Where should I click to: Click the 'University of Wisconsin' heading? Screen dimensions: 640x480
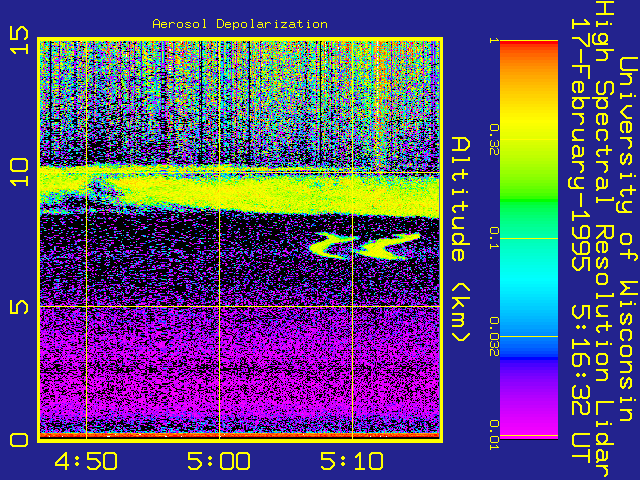click(628, 239)
